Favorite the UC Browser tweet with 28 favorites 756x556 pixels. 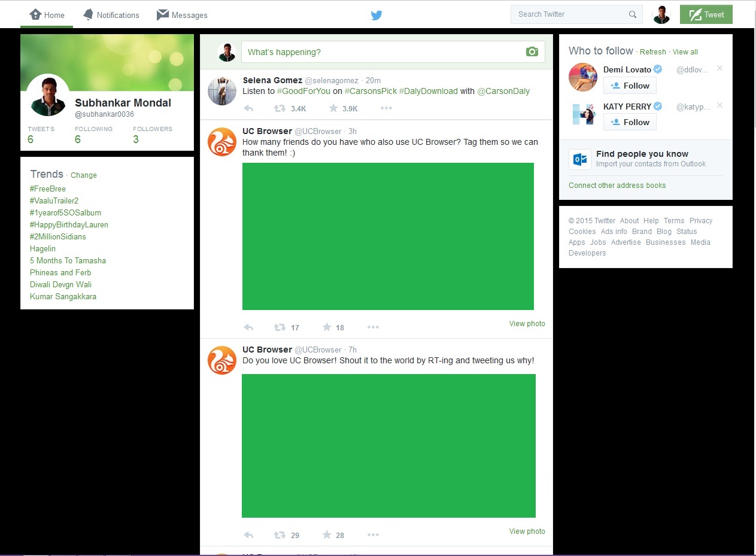pos(327,534)
